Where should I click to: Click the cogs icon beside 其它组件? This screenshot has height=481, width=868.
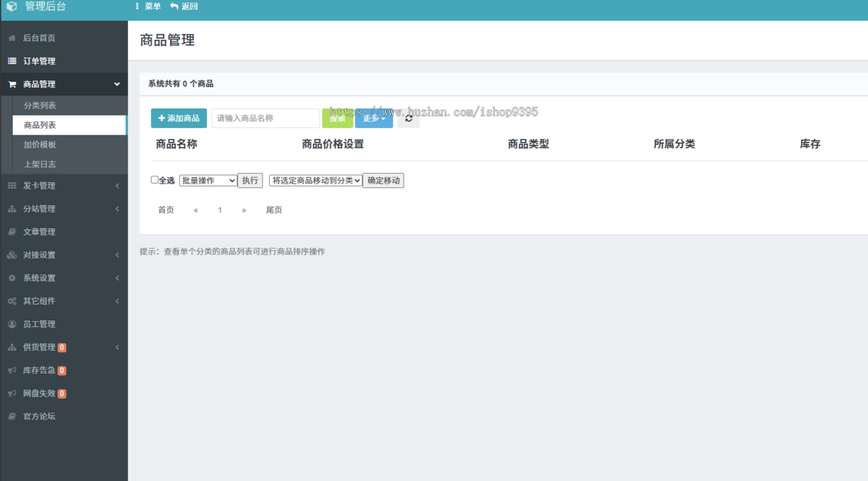12,301
